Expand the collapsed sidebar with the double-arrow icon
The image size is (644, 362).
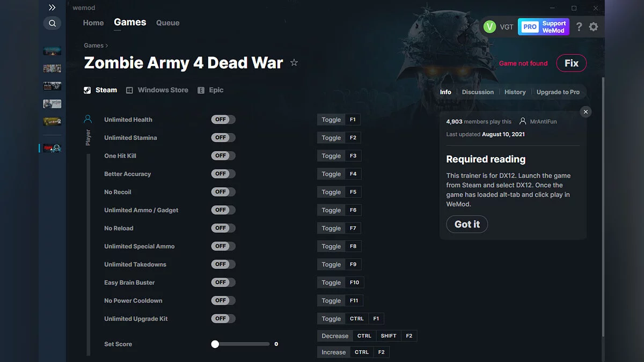pos(52,8)
